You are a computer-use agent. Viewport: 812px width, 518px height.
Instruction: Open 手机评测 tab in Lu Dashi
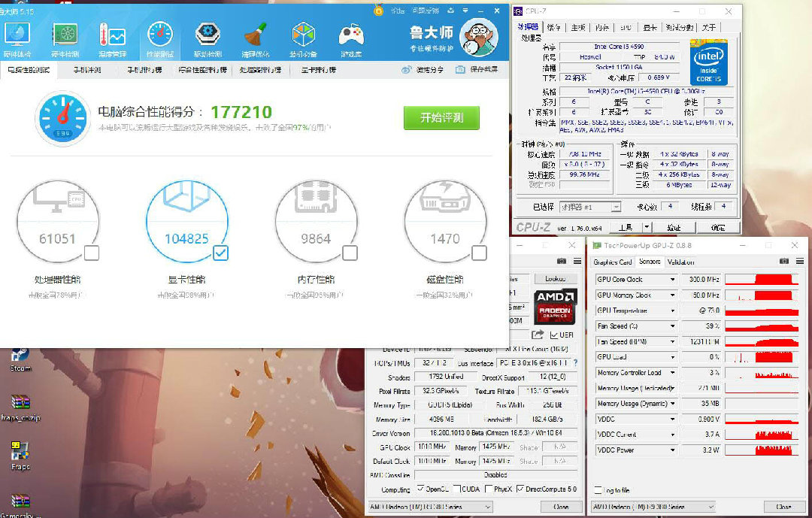coord(87,69)
